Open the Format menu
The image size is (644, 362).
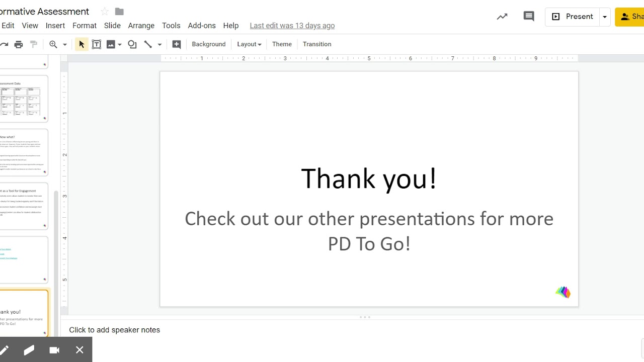pos(85,26)
